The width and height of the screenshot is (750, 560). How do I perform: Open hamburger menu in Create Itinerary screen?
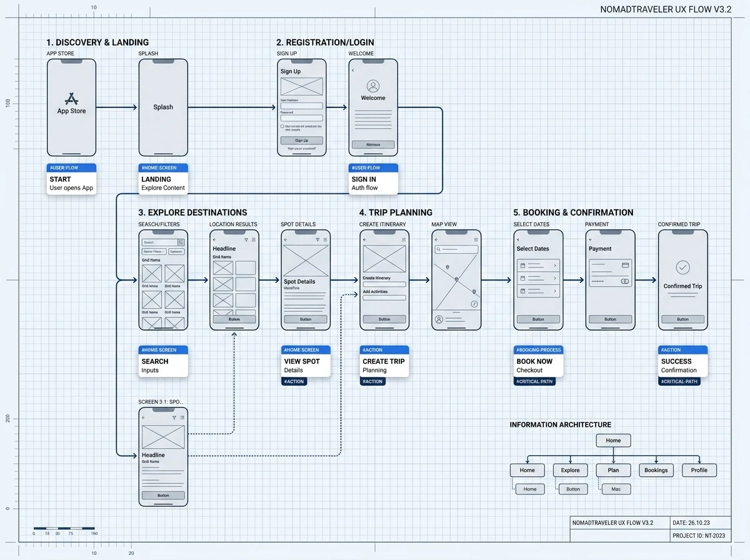(404, 239)
